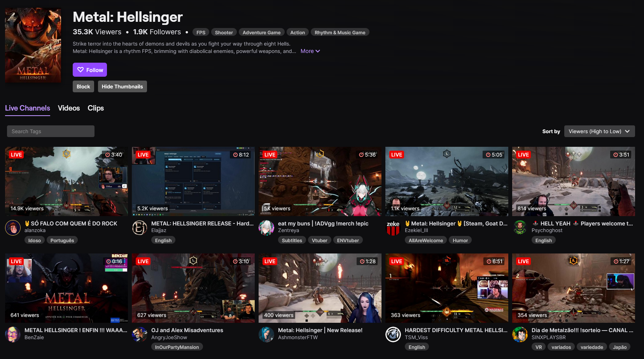Screen dimensions: 644x359
Task: Open Elajjaz's channel avatar
Action: tap(140, 227)
